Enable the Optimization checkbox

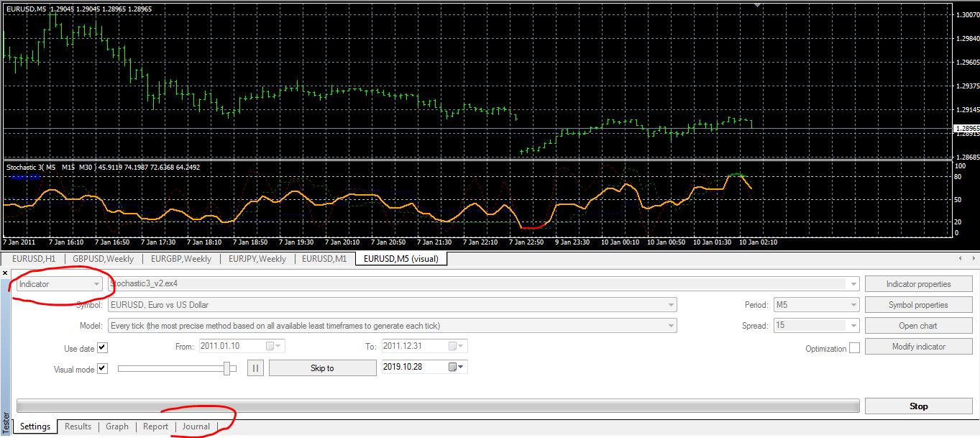(854, 348)
